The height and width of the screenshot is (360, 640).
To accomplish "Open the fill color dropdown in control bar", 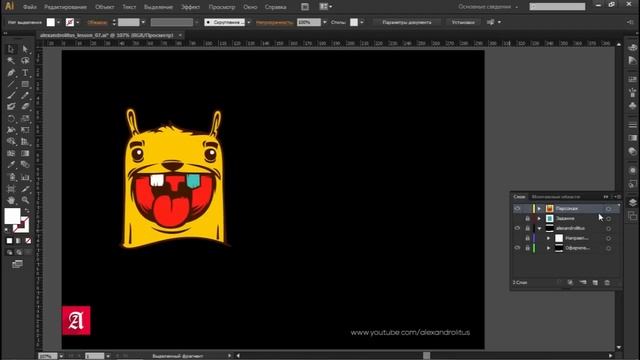I will [58, 22].
